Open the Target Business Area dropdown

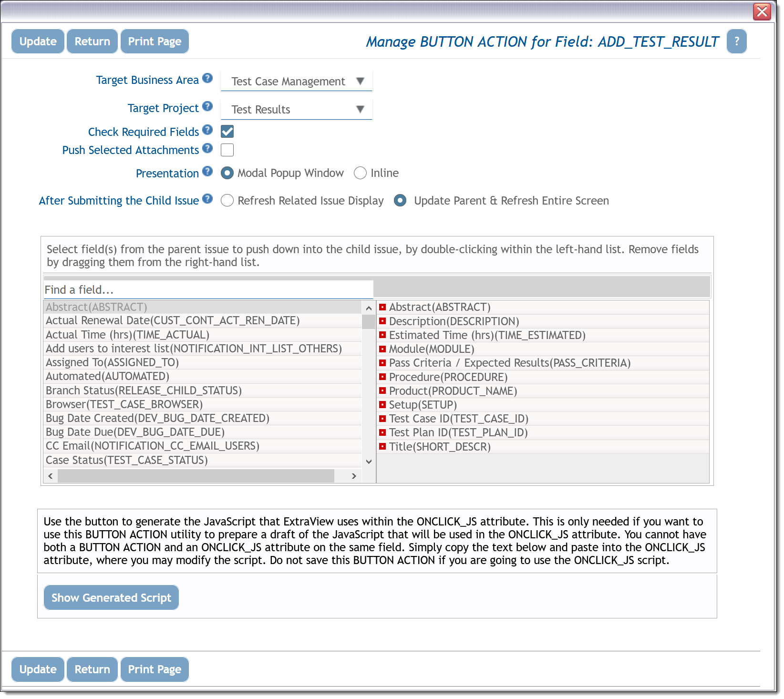(296, 81)
